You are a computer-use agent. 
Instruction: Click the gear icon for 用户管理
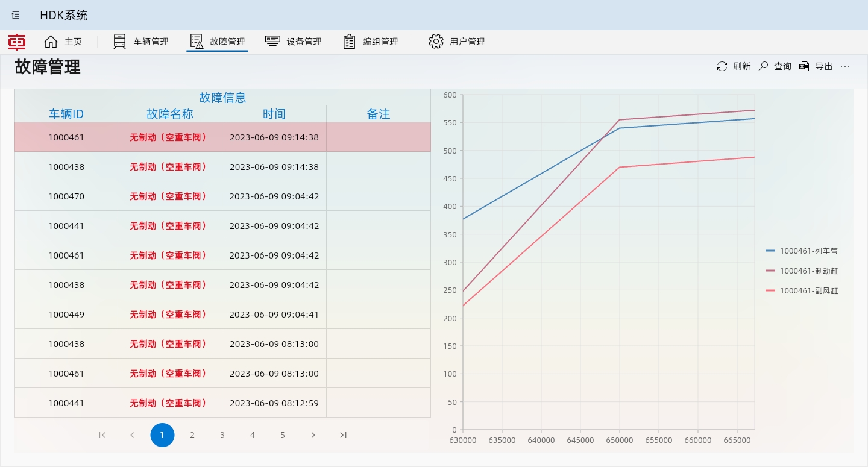[x=436, y=42]
